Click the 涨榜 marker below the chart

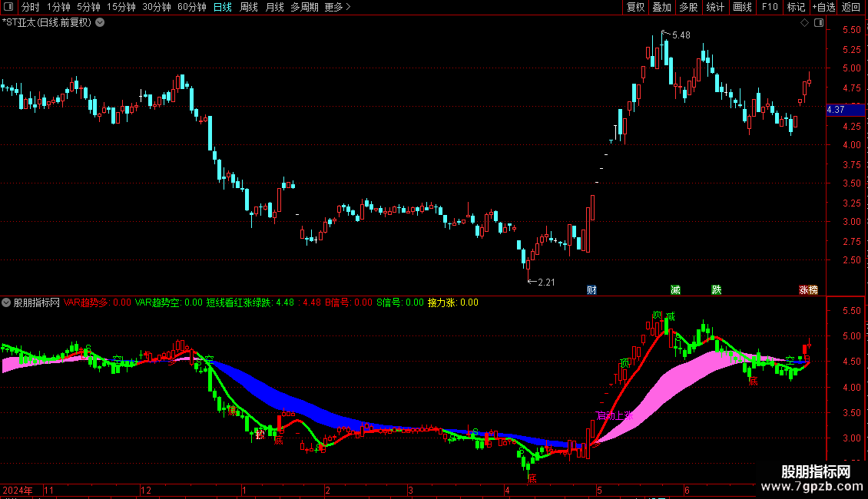point(808,290)
